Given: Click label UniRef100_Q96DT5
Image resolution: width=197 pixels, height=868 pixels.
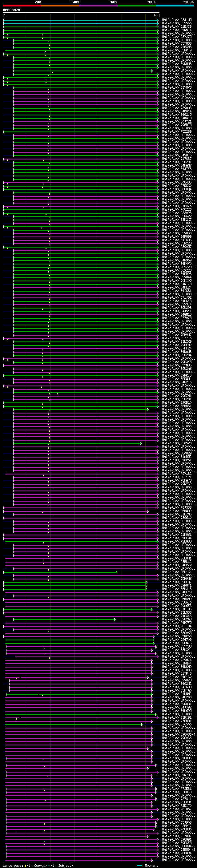Looking at the screenshot, I should pyautogui.click(x=177, y=125).
